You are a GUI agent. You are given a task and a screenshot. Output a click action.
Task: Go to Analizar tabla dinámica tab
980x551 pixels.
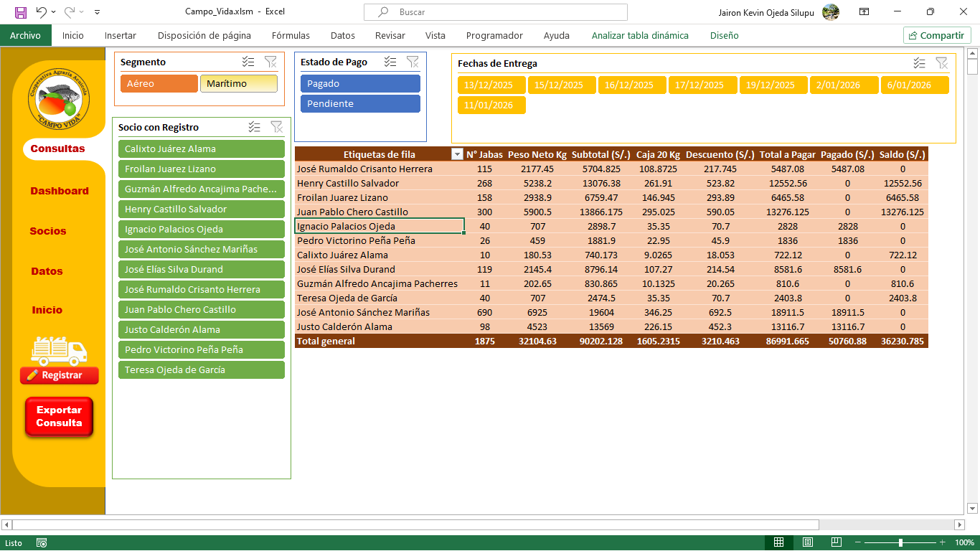click(x=639, y=35)
